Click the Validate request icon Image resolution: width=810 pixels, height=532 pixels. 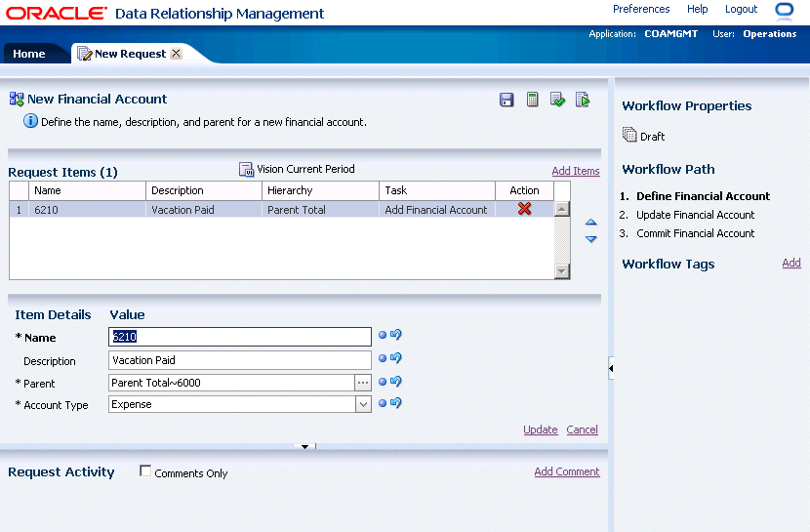pyautogui.click(x=557, y=100)
